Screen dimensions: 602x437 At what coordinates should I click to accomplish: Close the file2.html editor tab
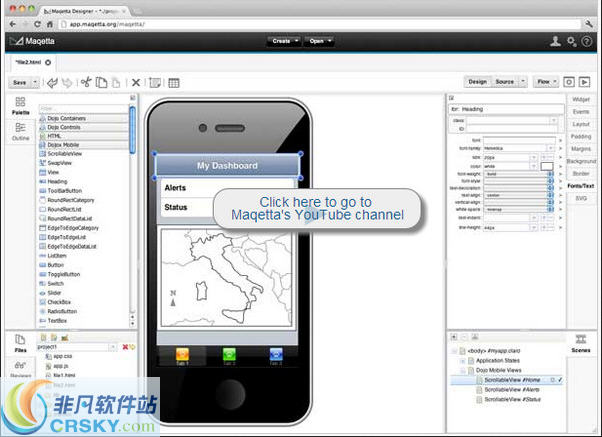[x=48, y=62]
